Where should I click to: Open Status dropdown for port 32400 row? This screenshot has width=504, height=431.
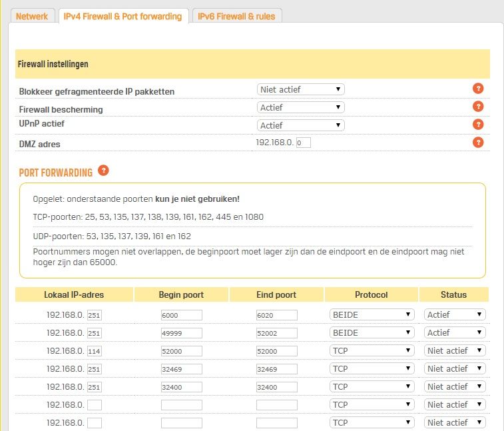click(x=455, y=386)
